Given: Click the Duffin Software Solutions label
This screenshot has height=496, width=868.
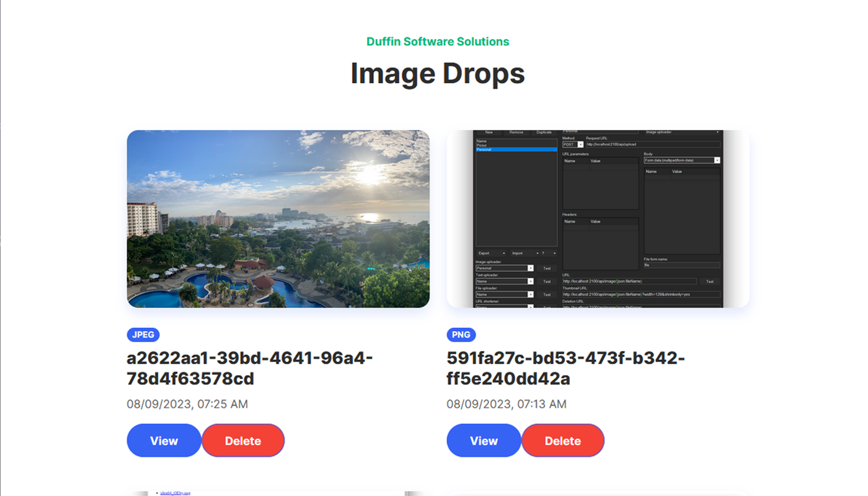Looking at the screenshot, I should pyautogui.click(x=438, y=42).
